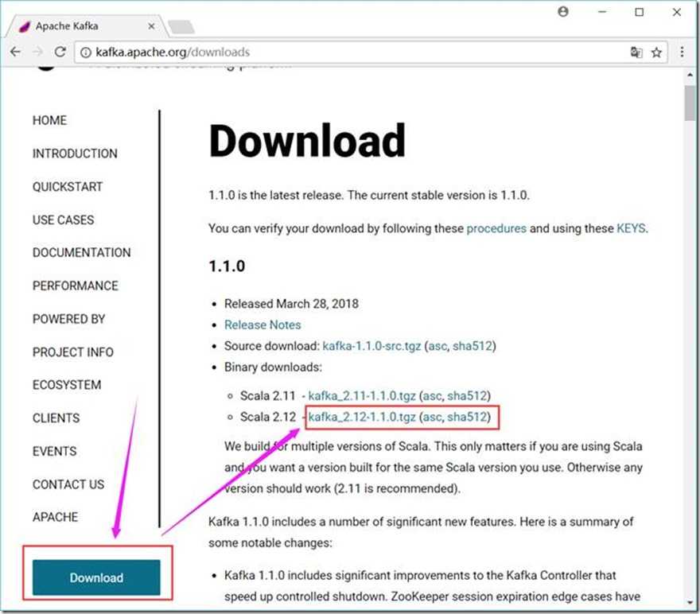Go to HOME in the sidebar

(x=49, y=120)
